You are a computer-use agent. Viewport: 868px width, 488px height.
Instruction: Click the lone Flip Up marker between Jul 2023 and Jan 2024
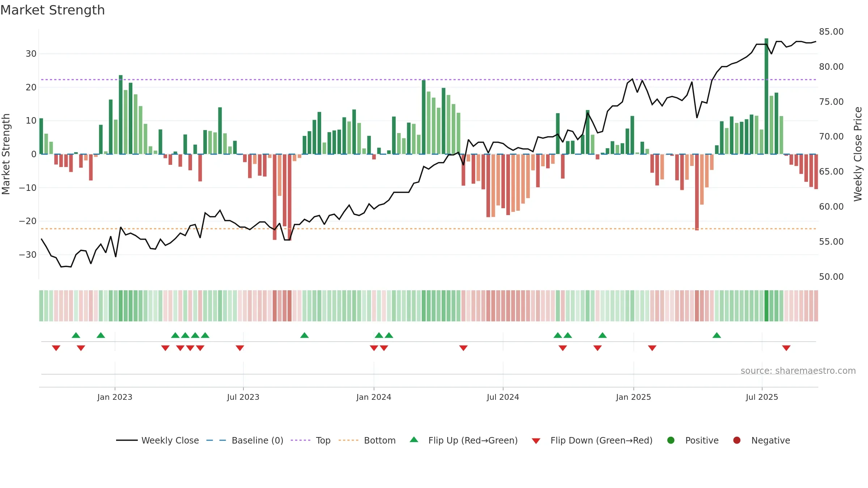(305, 335)
